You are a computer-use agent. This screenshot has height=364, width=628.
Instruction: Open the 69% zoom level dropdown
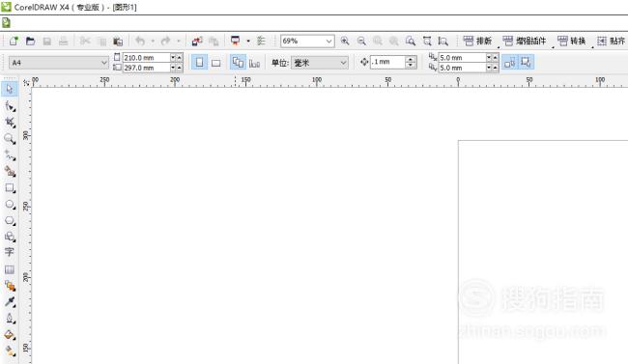coord(328,41)
